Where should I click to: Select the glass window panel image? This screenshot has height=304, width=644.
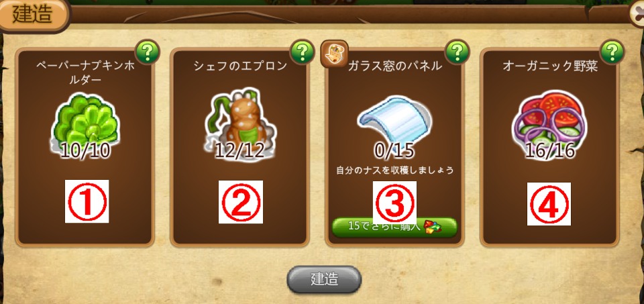pos(394,120)
